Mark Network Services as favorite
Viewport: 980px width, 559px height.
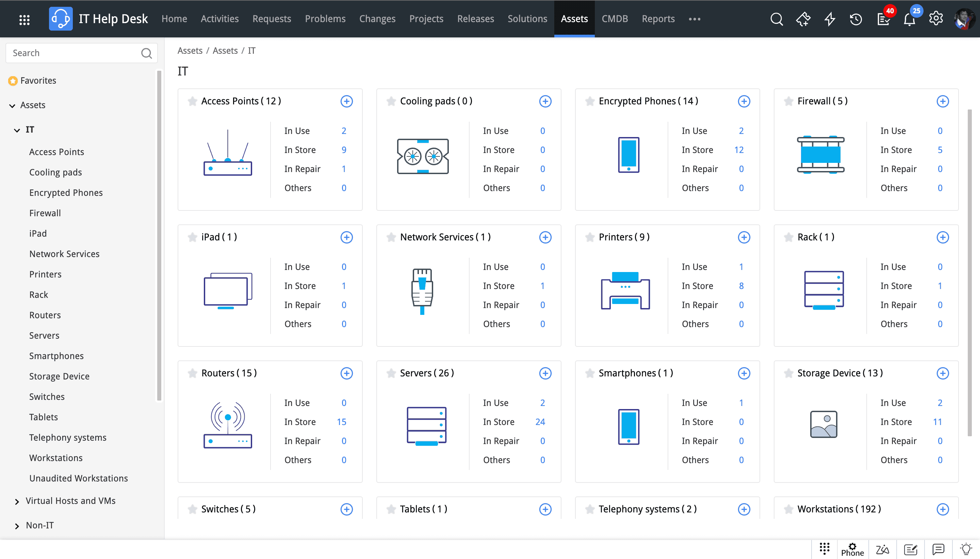pos(391,237)
